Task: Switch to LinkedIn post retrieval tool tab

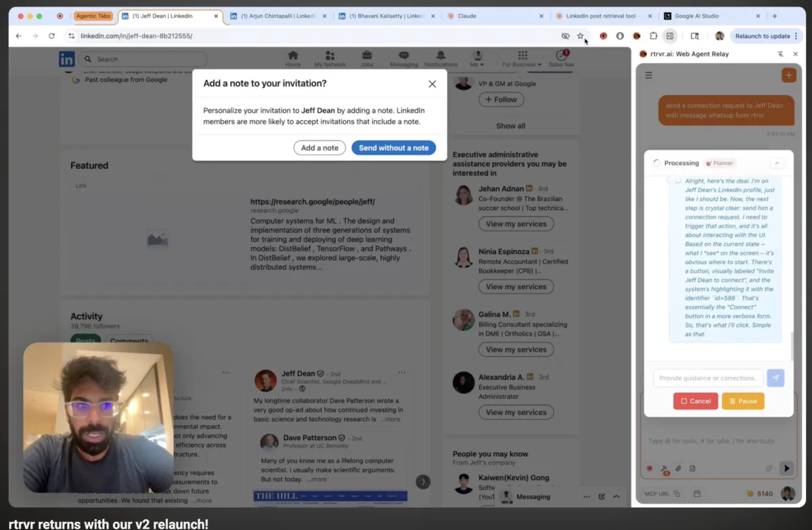Action: point(602,16)
